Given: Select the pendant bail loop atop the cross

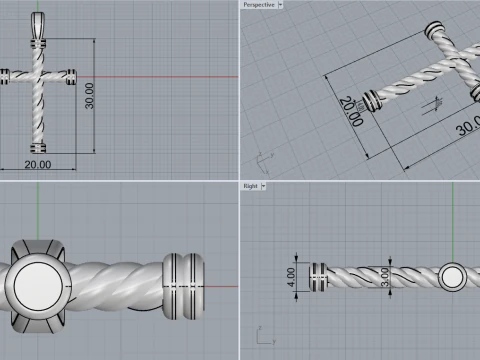Looking at the screenshot, I should pos(38,25).
